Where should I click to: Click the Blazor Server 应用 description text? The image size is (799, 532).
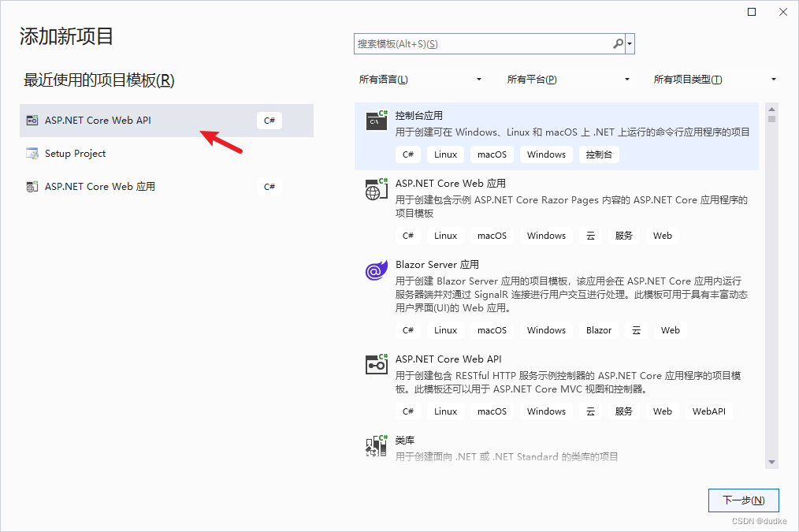click(x=572, y=295)
